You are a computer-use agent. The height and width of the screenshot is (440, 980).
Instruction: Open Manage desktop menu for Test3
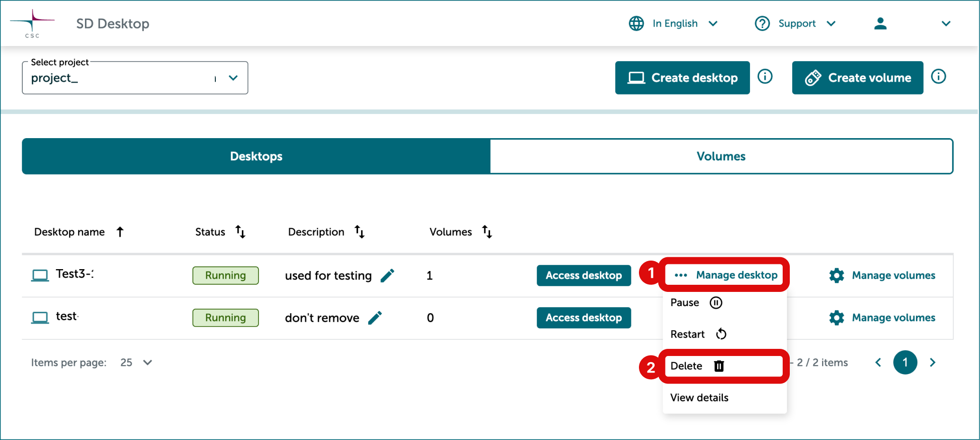(x=725, y=275)
